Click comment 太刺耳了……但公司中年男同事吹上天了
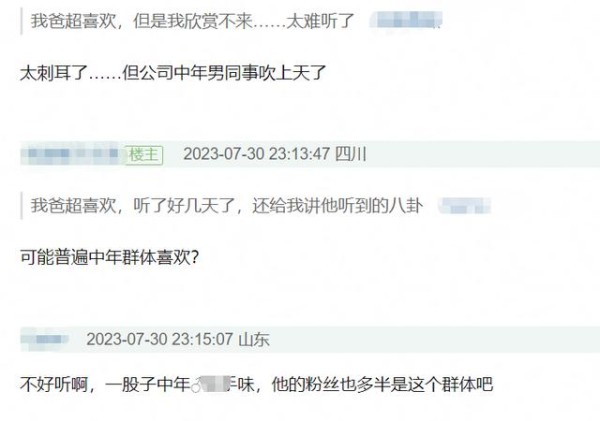 [x=173, y=72]
